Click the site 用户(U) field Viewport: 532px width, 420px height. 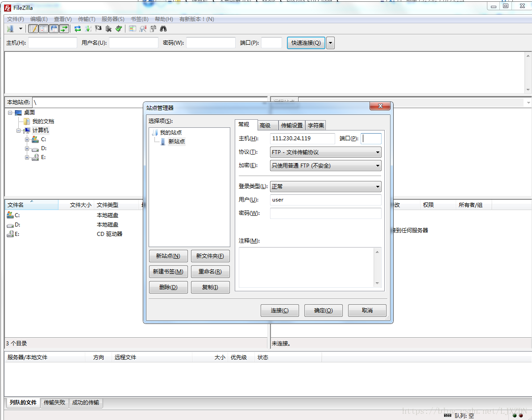[x=326, y=200]
